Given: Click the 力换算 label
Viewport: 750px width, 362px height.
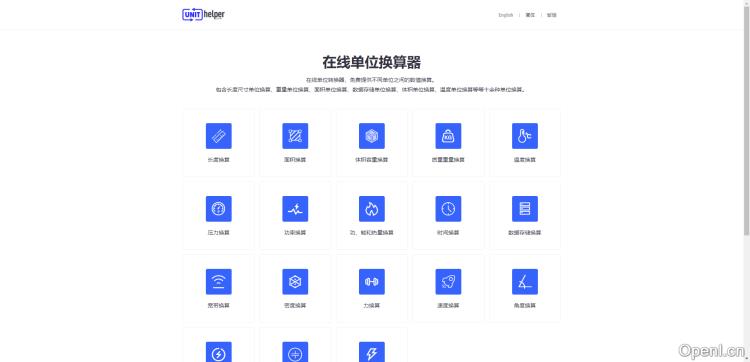Looking at the screenshot, I should (372, 306).
